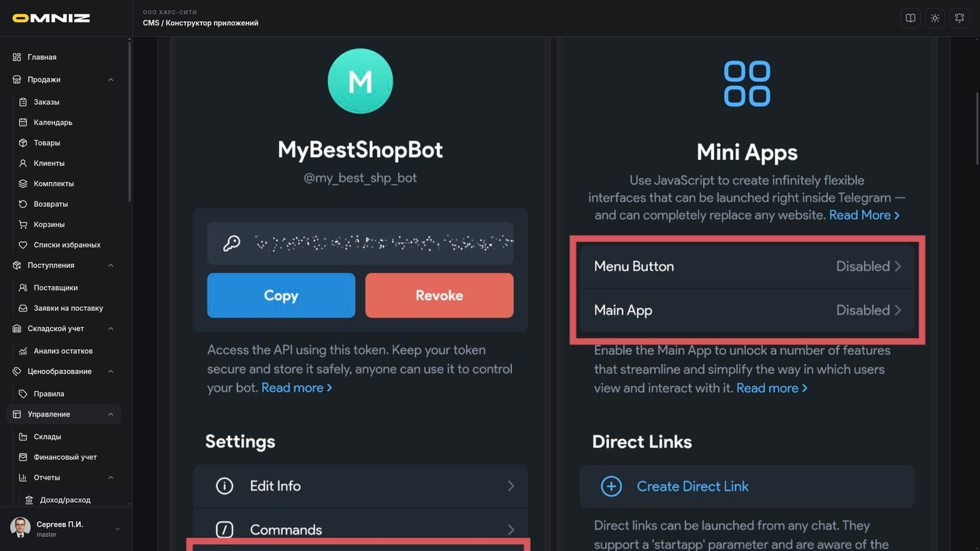Click the Заявки на поставку inbox icon
Viewport: 980px width, 551px height.
point(23,308)
